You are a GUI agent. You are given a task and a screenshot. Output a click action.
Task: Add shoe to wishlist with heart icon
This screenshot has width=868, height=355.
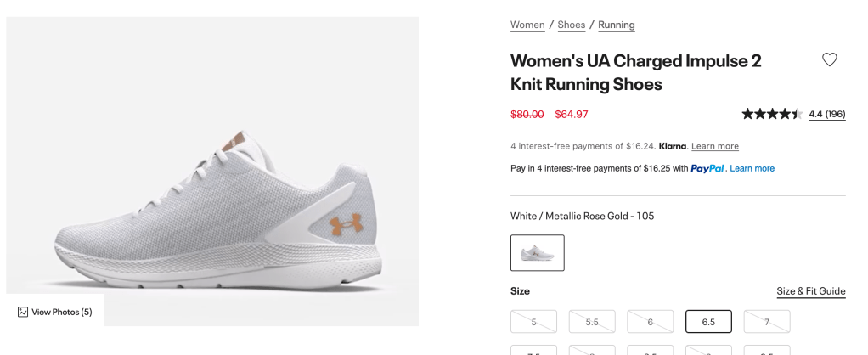click(x=830, y=59)
